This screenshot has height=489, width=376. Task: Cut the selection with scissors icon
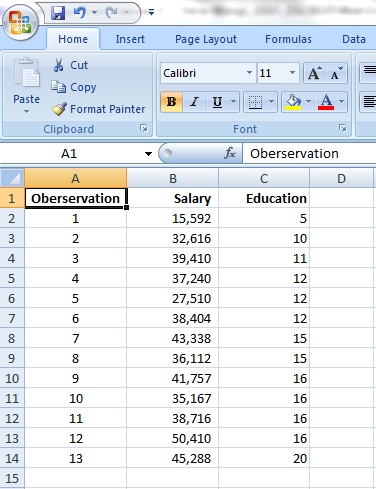click(x=71, y=65)
